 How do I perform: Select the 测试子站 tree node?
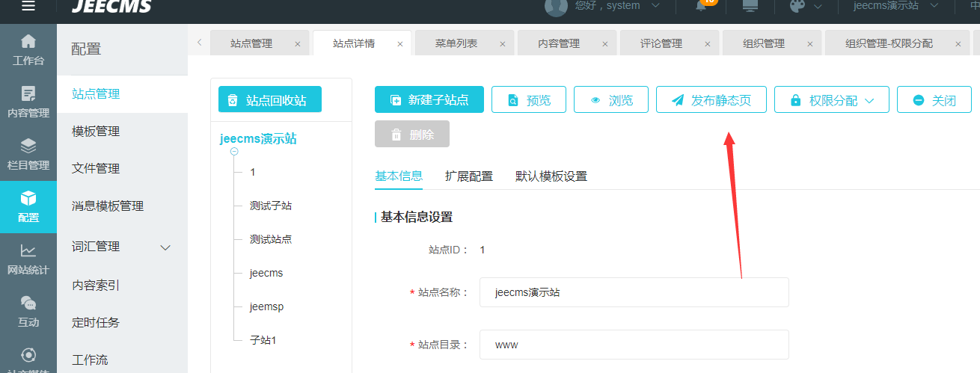271,206
